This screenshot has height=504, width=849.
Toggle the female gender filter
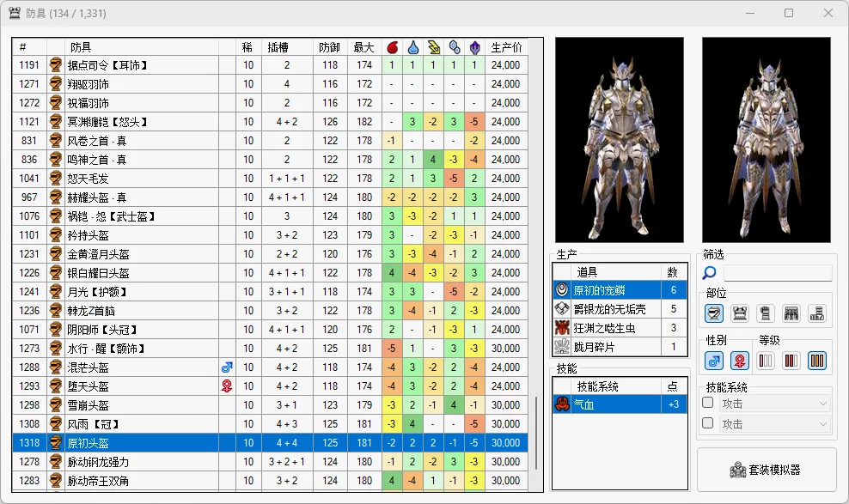pos(740,361)
